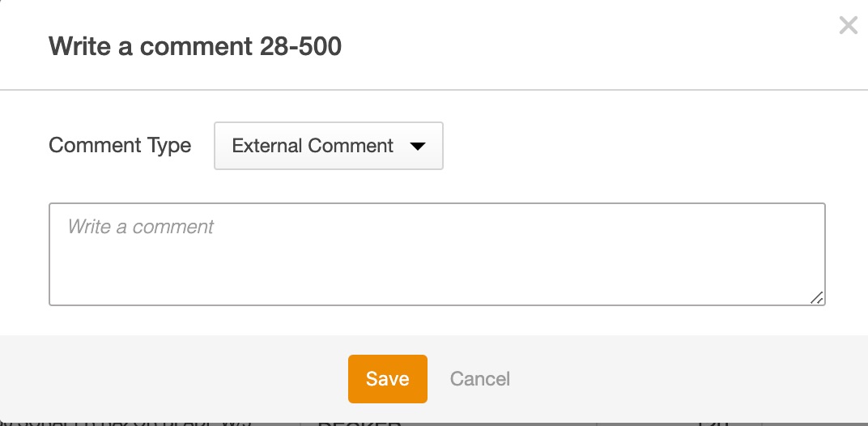Click the gray X at the dialog corner
Viewport: 868px width, 426px height.
tap(848, 26)
